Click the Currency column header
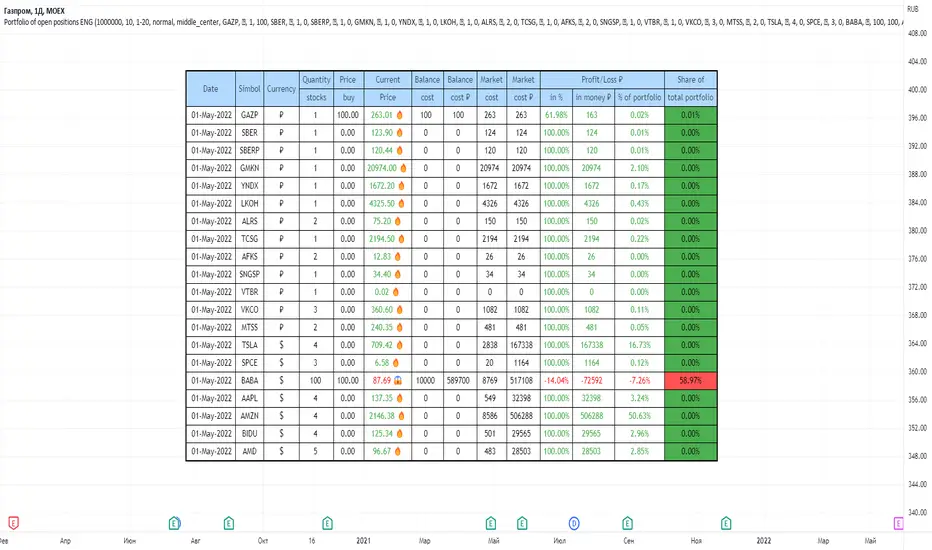Screen dimensions: 932x550 tap(281, 89)
